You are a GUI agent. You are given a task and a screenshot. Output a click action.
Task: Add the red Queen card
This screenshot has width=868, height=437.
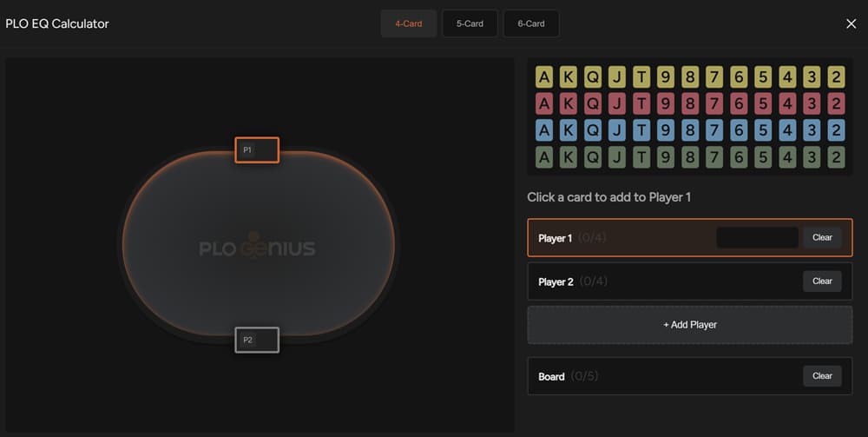[593, 103]
